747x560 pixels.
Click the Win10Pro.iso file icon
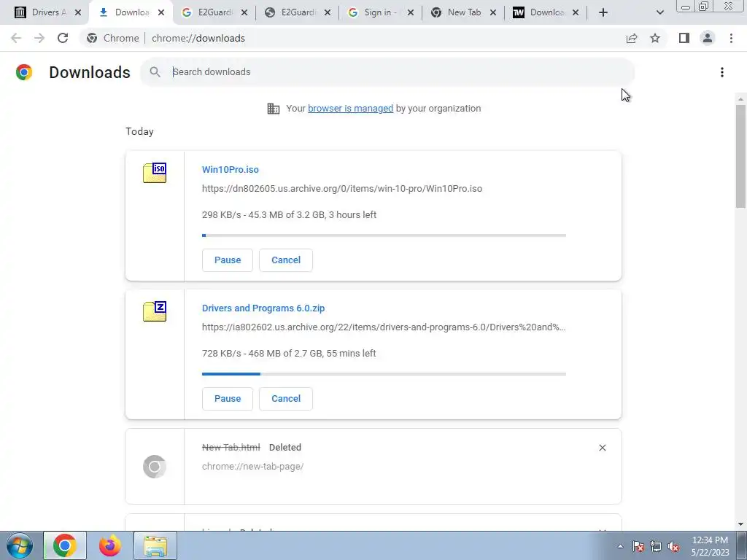coord(155,172)
